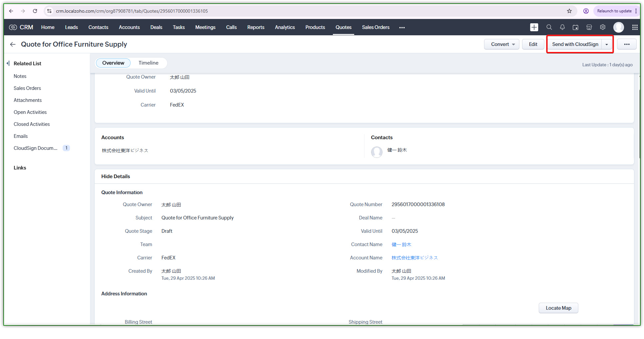Open the CRM search magnifier icon

549,27
